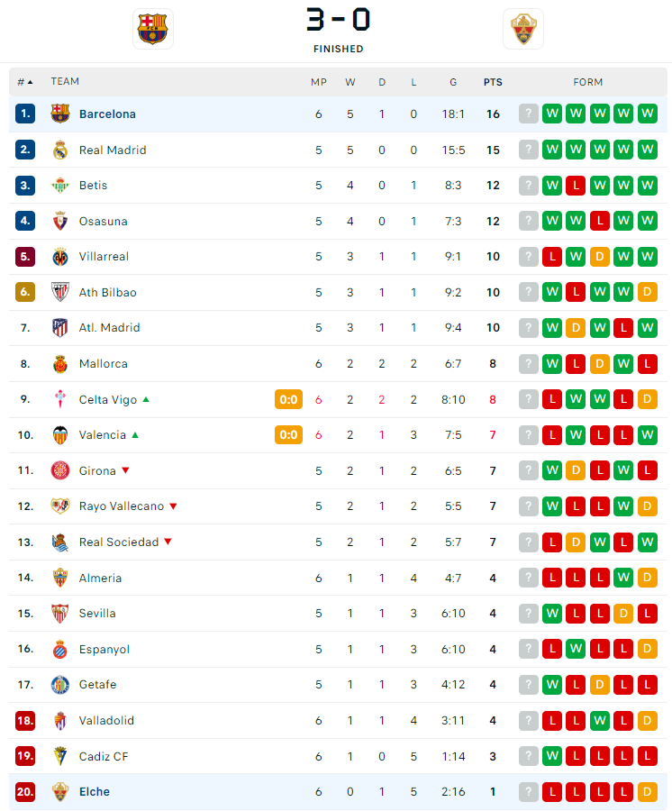
Task: Click the FORM column header
Action: point(588,82)
